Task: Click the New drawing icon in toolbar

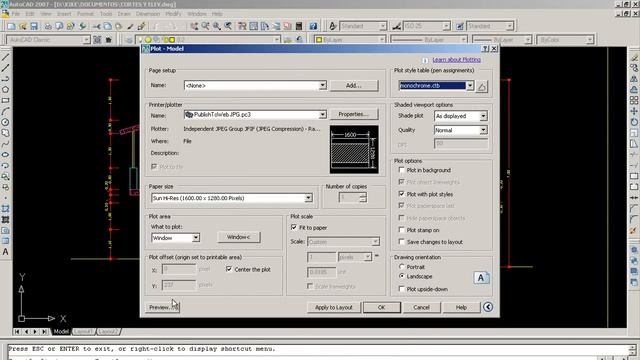Action: (11, 26)
